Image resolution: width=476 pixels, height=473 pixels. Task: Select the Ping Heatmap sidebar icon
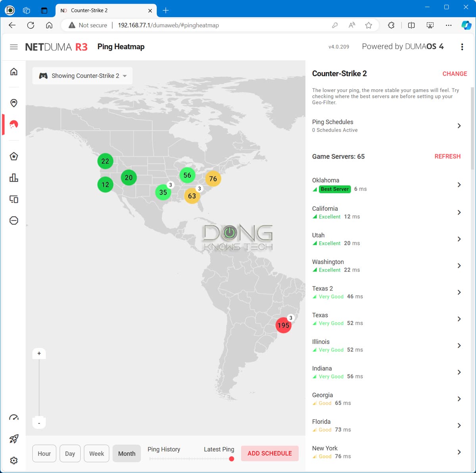tap(14, 125)
